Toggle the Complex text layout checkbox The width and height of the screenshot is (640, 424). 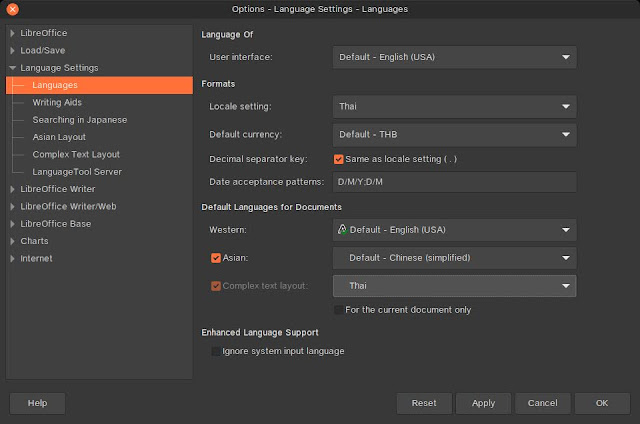click(x=216, y=286)
